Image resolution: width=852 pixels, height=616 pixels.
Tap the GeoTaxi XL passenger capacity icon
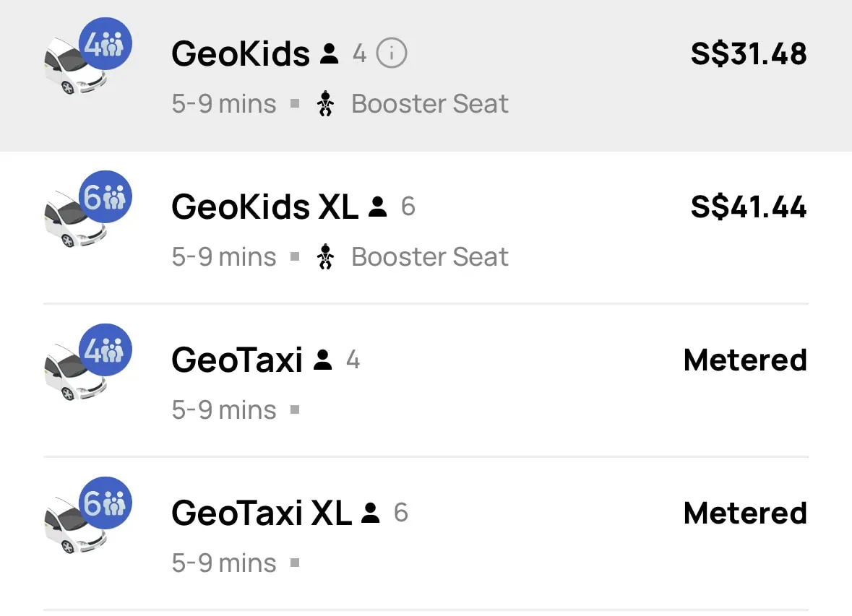(x=371, y=513)
